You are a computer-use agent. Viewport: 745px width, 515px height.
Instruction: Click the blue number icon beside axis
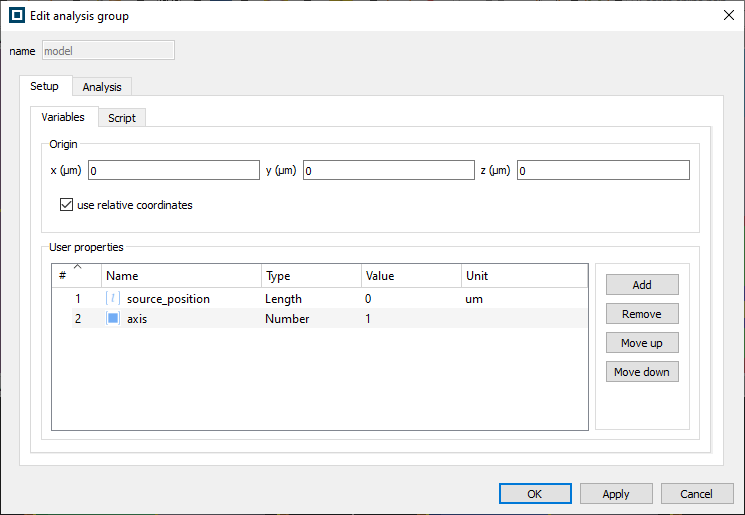[113, 319]
